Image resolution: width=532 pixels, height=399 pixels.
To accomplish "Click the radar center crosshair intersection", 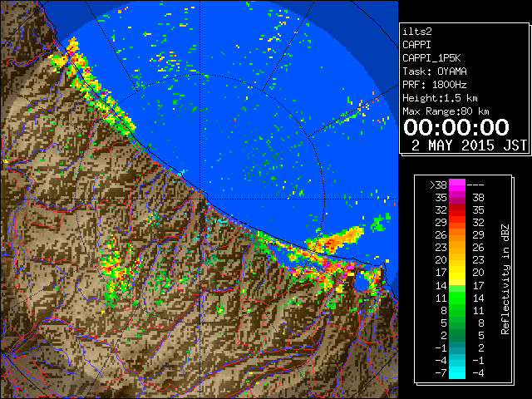I will [199, 199].
